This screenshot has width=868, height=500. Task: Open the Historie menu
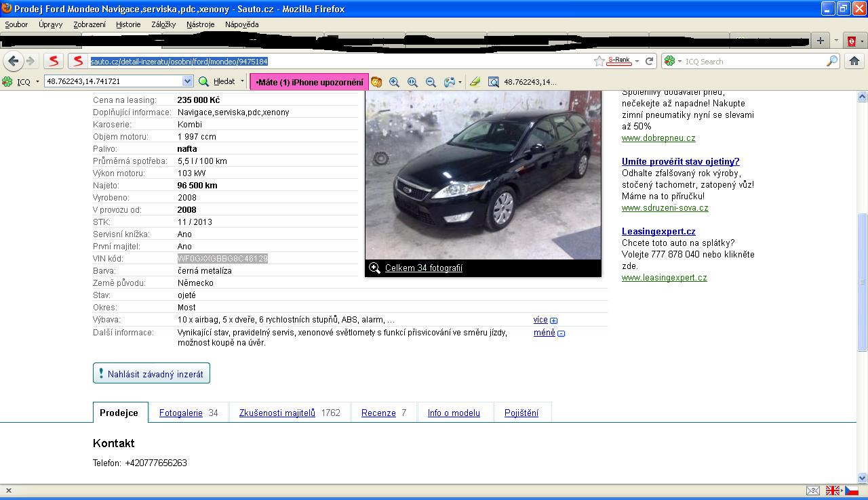tap(128, 24)
